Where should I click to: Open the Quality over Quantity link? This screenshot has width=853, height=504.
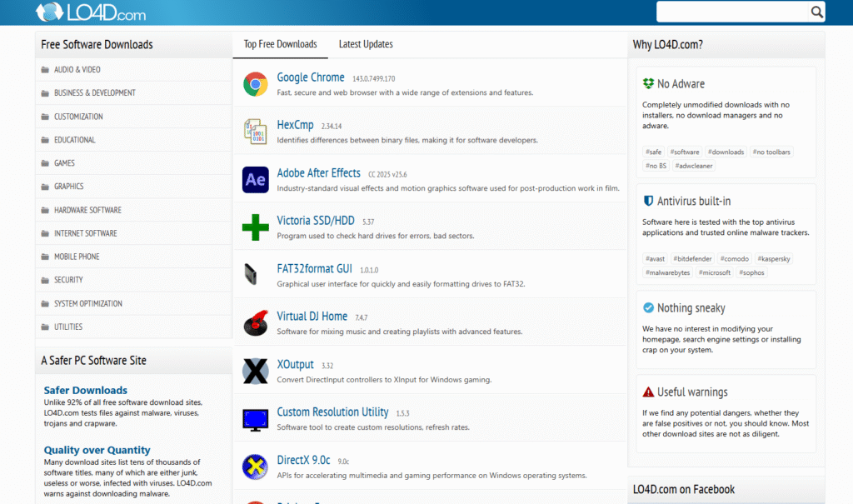click(97, 450)
